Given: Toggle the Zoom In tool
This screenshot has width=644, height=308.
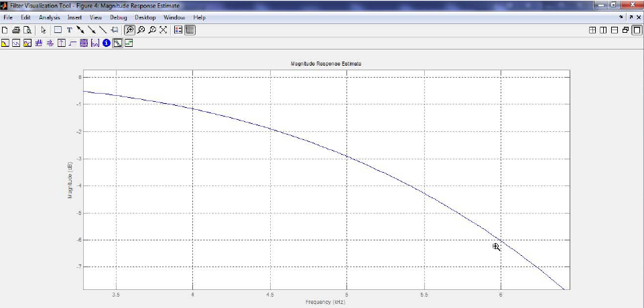Looking at the screenshot, I should (129, 30).
